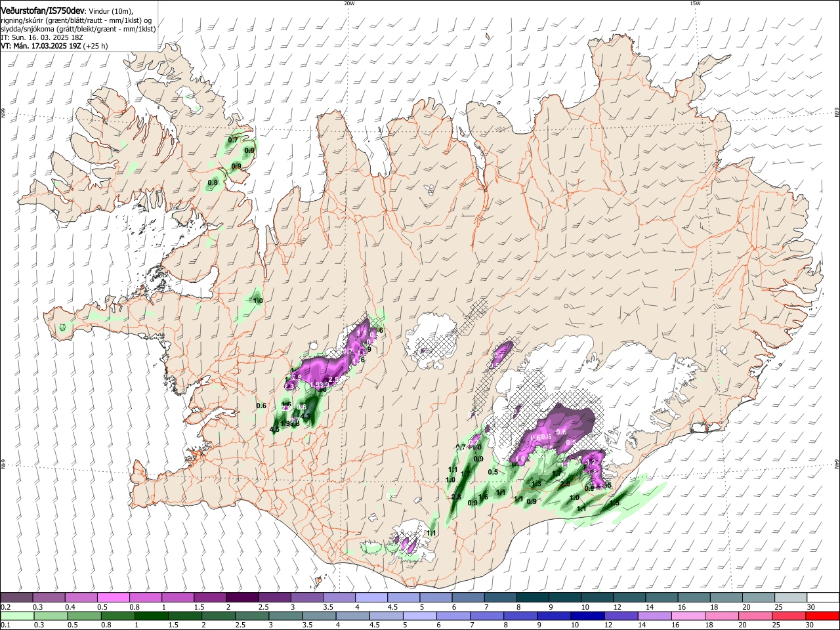The width and height of the screenshot is (840, 630).
Task: Select the purple 12 swatch in rain scale
Action: pos(621,616)
